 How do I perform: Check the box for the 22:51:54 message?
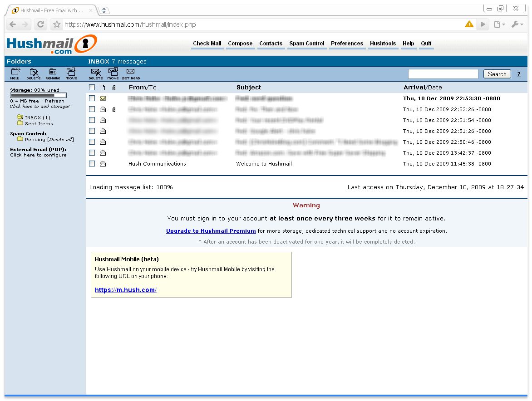point(92,120)
